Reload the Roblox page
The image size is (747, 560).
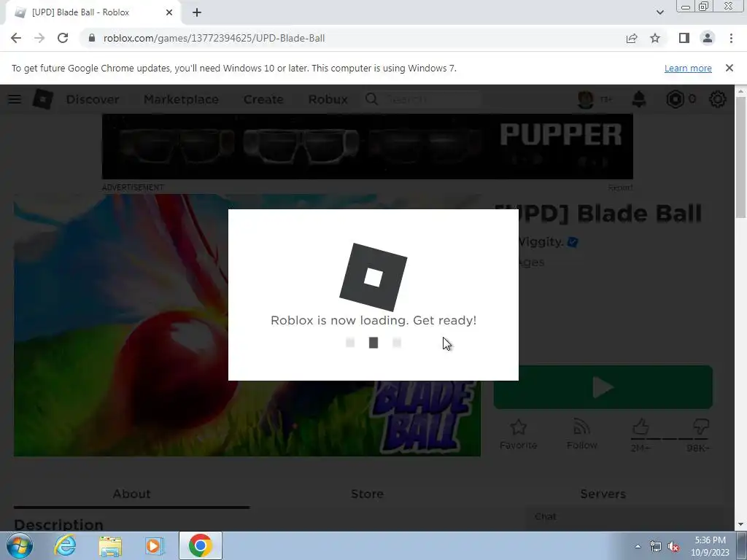63,38
